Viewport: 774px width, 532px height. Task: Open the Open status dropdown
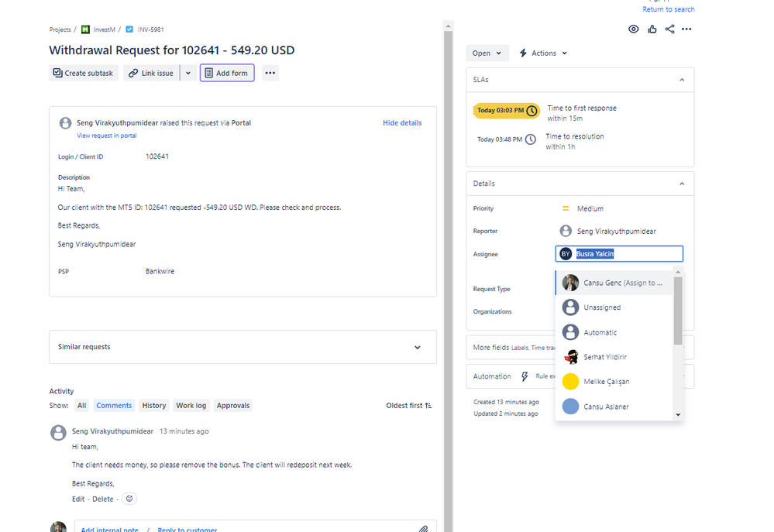click(487, 53)
